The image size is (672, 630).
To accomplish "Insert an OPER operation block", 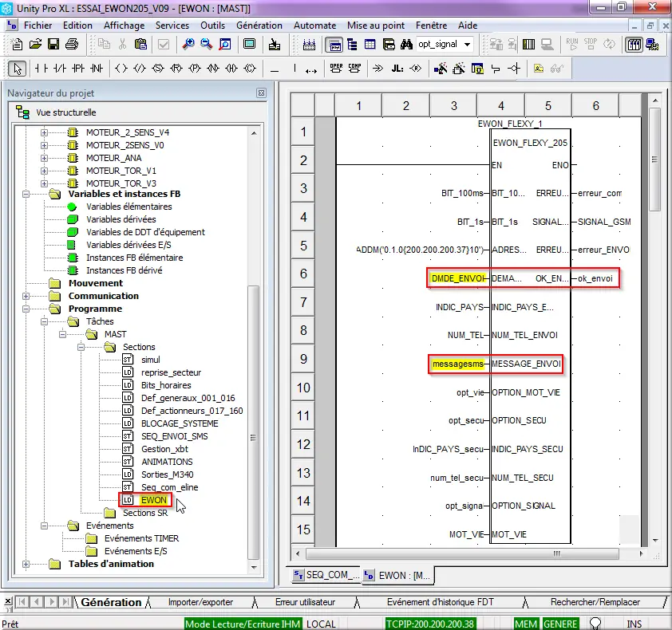I will (337, 69).
